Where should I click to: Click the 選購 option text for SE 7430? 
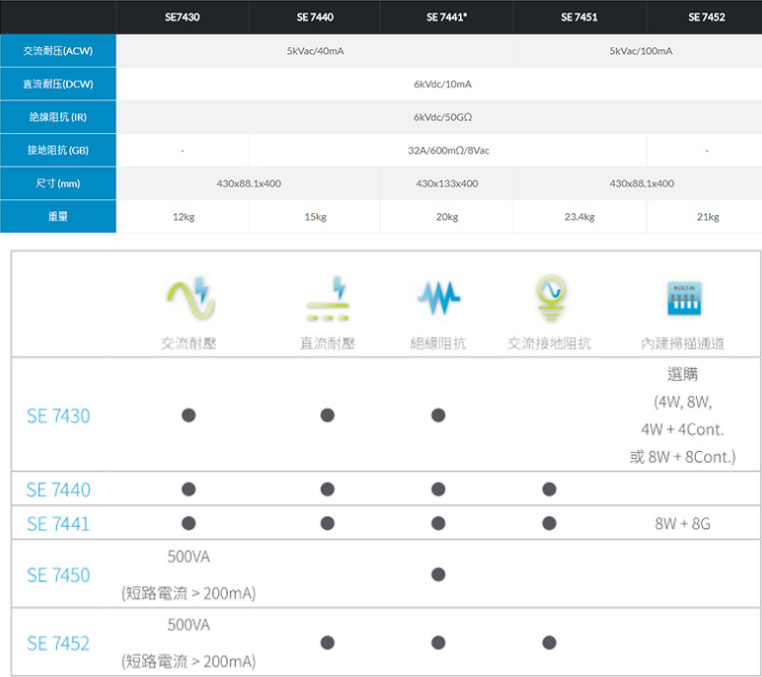coord(682,374)
